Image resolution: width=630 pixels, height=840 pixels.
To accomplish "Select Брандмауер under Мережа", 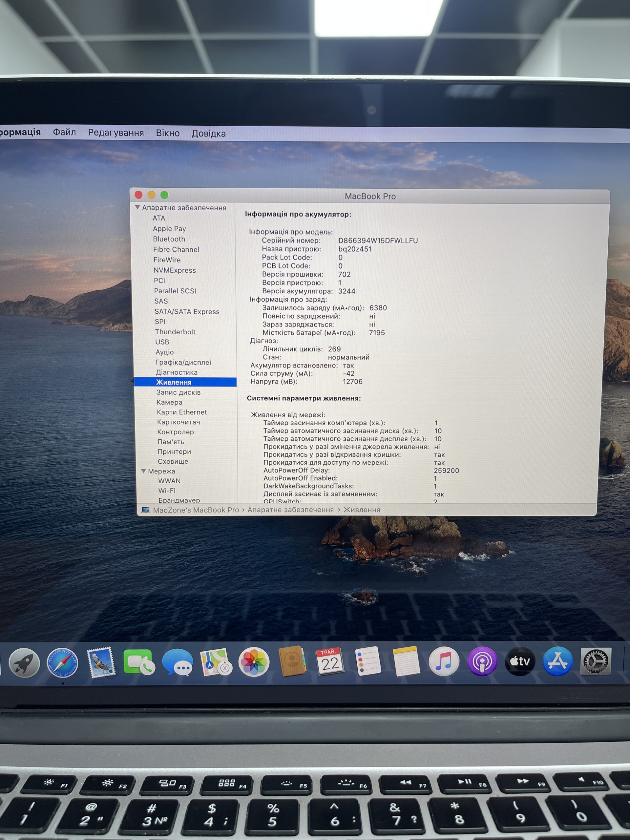I will [x=179, y=500].
